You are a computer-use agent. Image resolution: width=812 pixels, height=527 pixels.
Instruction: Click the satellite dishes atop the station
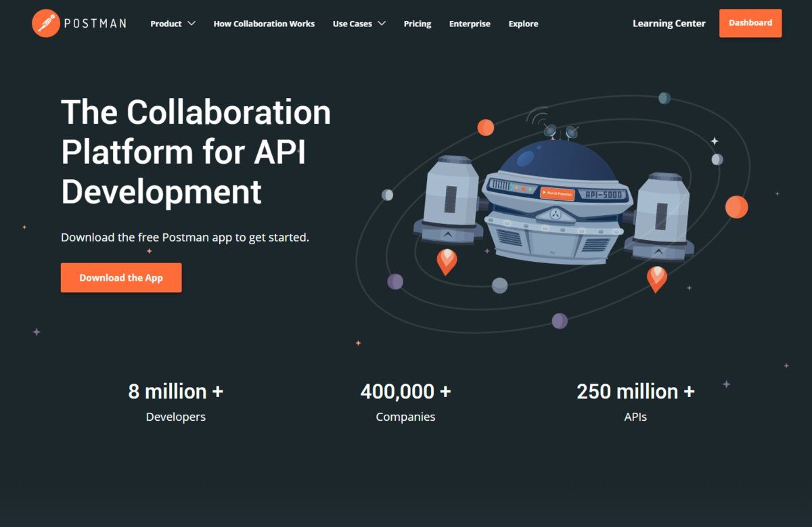(560, 129)
